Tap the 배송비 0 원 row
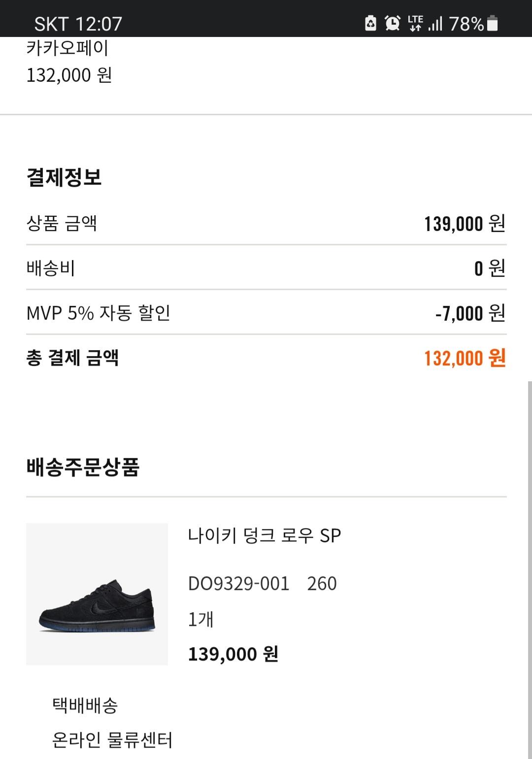This screenshot has width=532, height=759. point(266,268)
